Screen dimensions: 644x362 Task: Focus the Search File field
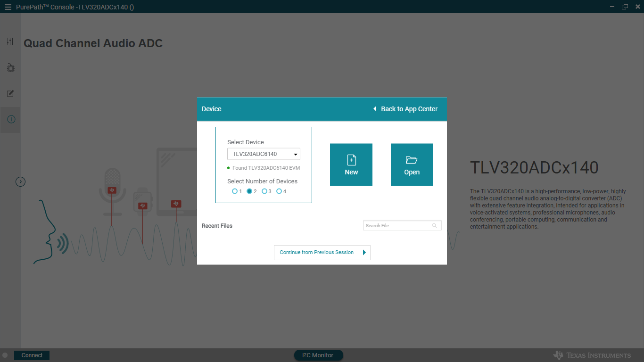pos(397,226)
